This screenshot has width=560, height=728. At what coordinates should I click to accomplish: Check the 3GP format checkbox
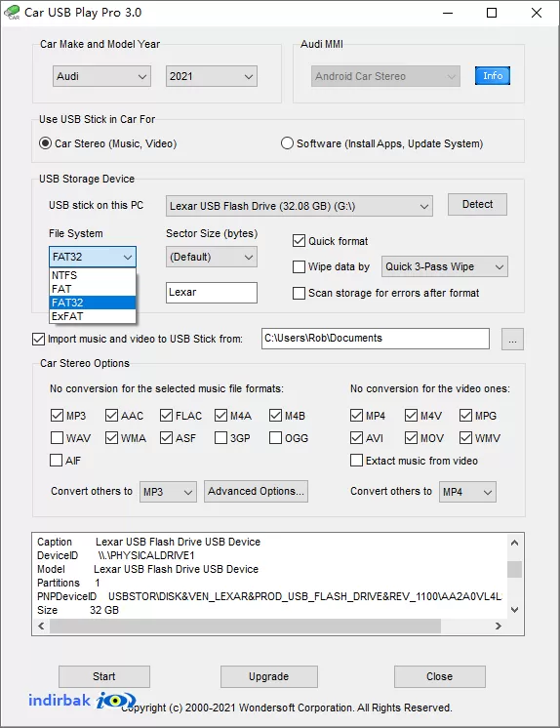221,438
